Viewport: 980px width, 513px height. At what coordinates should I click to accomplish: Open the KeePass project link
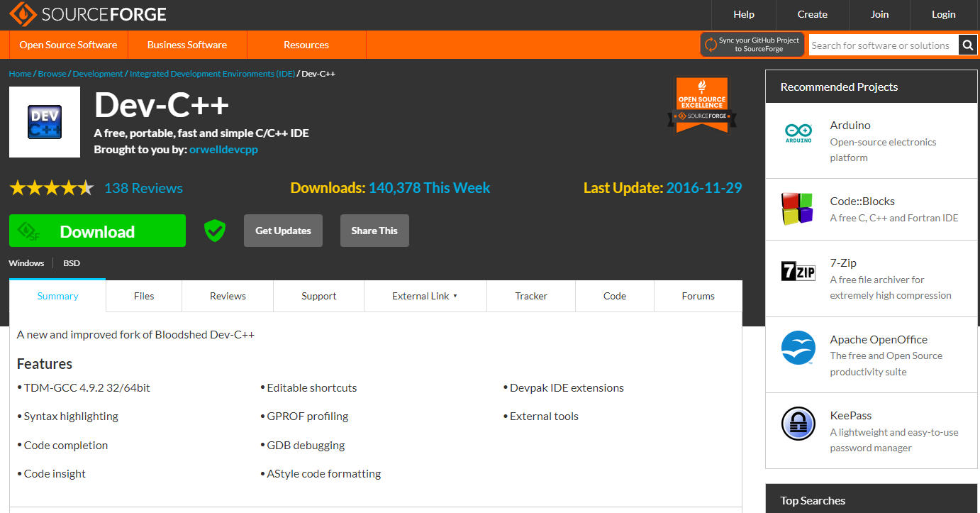click(851, 415)
